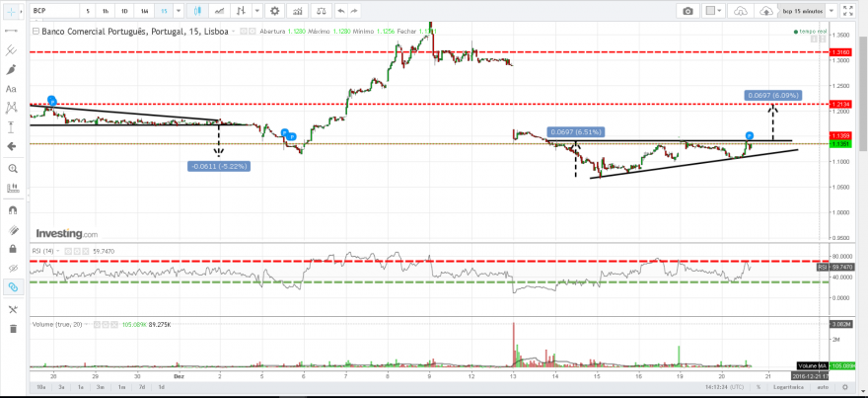The image size is (868, 398).
Task: Open the drawing tools visibility options
Action: point(11,309)
